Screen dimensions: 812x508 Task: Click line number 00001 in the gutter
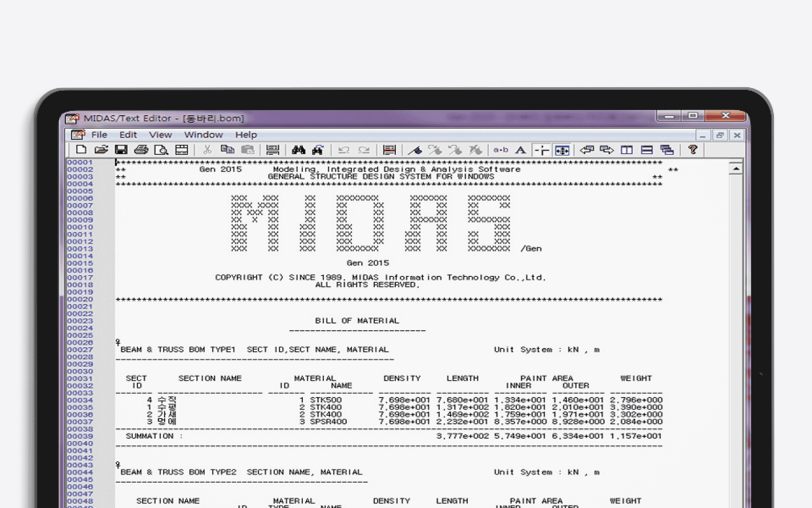click(80, 162)
